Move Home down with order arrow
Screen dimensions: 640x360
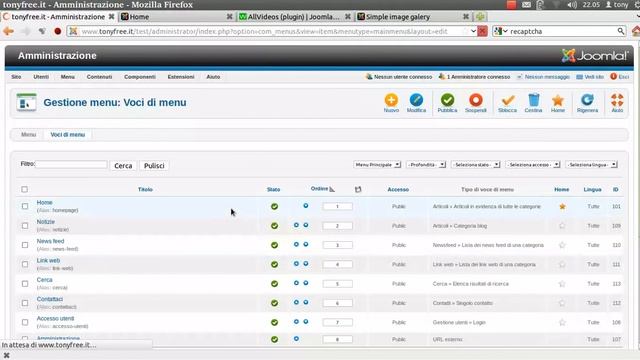pyautogui.click(x=306, y=206)
